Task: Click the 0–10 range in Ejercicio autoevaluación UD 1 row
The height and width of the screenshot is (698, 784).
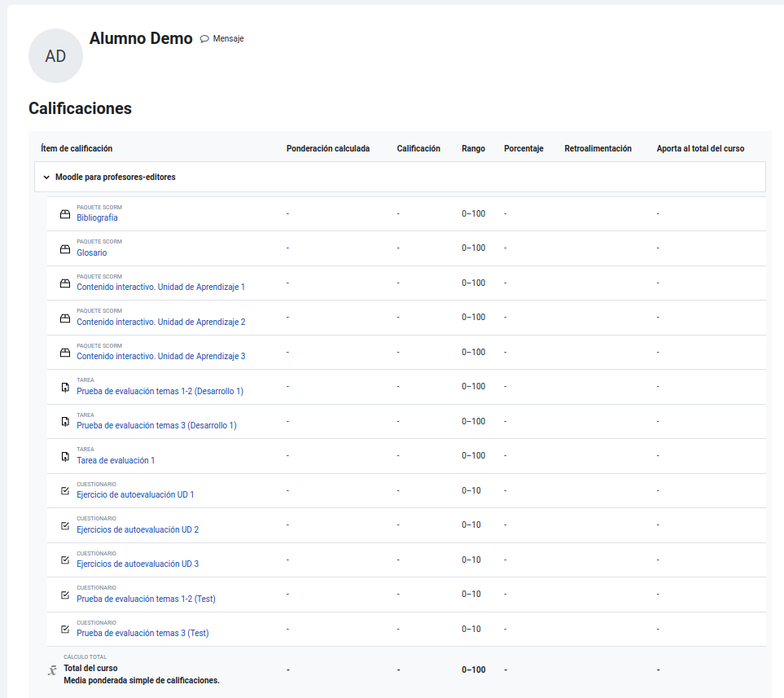Action: point(471,491)
